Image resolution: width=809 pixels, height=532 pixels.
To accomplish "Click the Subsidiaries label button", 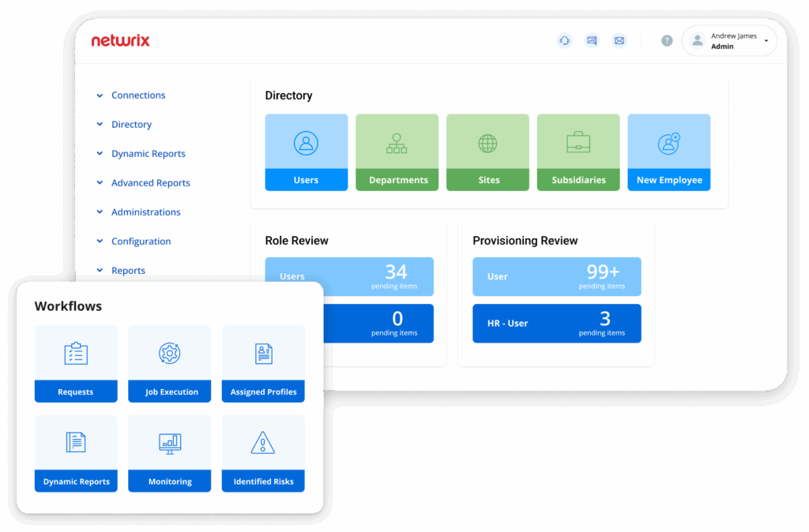I will (578, 180).
